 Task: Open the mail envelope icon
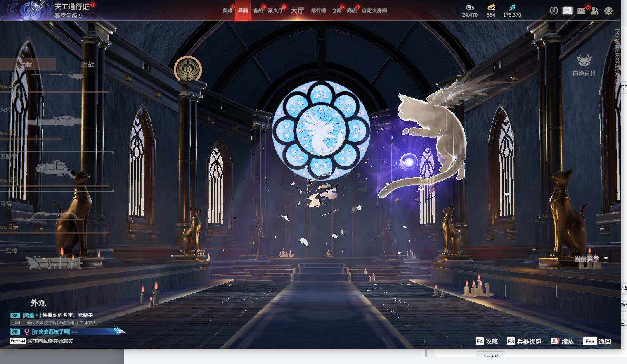coord(581,10)
